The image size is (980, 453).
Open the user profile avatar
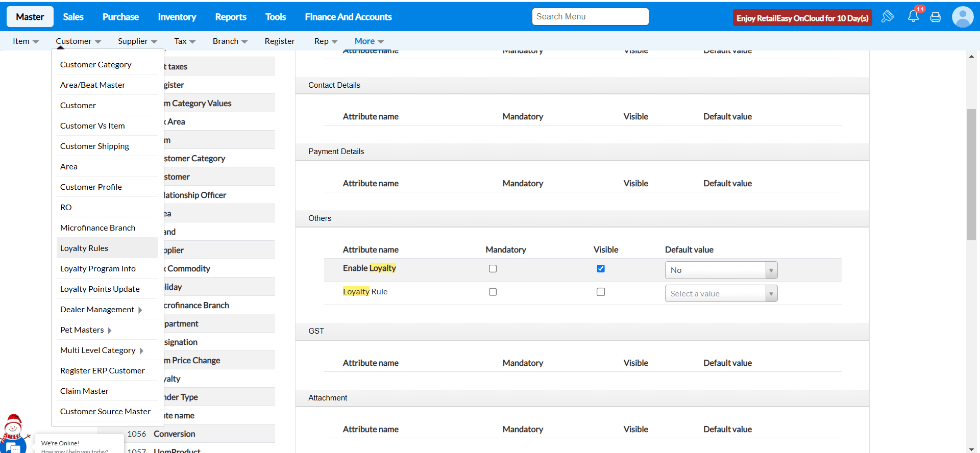pyautogui.click(x=962, y=17)
